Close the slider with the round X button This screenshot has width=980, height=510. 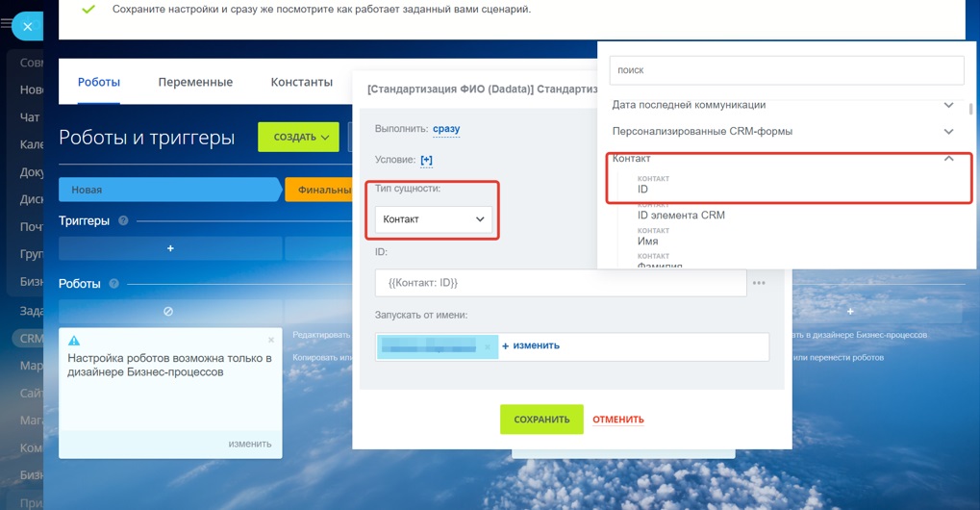[27, 27]
